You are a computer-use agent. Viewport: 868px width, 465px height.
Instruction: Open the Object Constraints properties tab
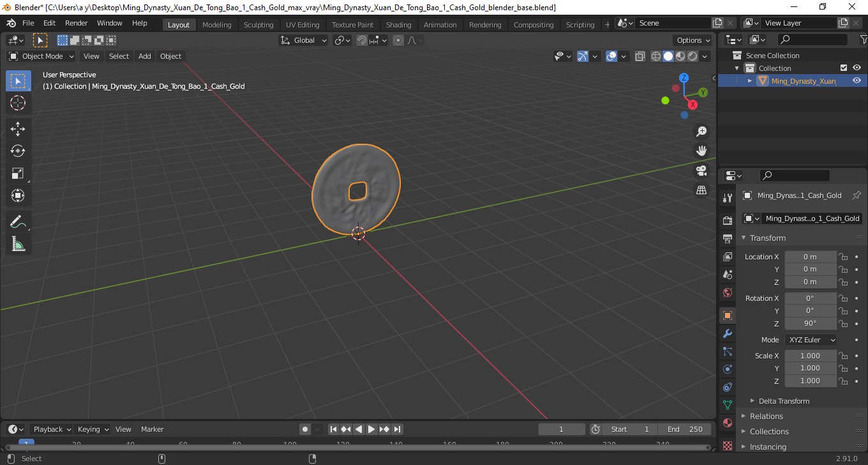click(728, 387)
